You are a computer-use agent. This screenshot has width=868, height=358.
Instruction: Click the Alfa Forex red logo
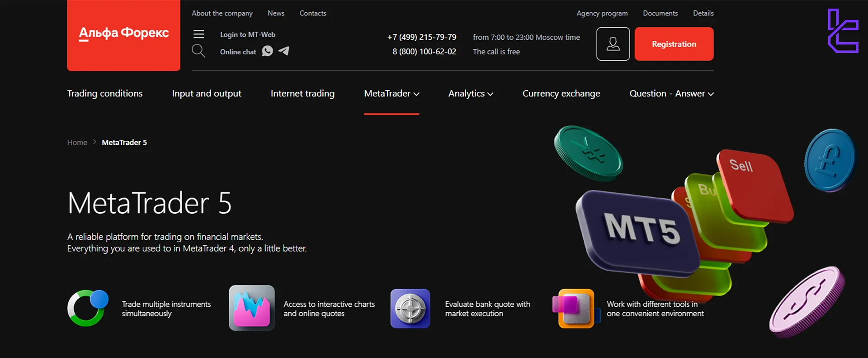click(x=124, y=35)
